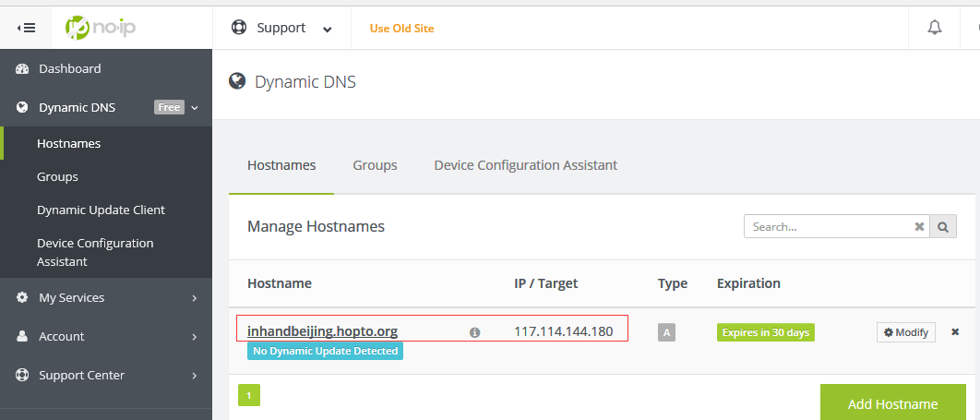Open the Support dropdown menu
This screenshot has height=420, width=980.
(281, 28)
